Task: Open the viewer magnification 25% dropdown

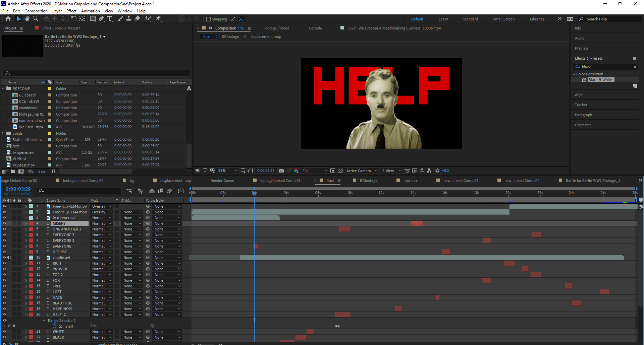Action: [228, 171]
